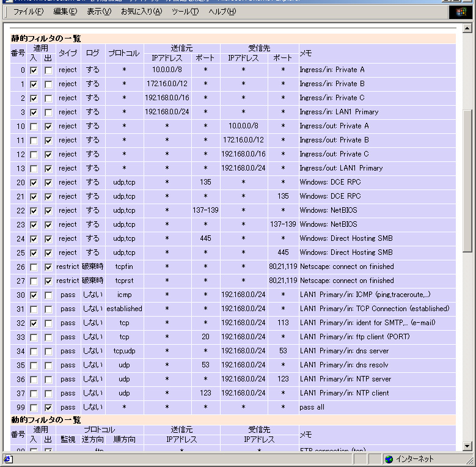Click the page icon in status bar
This screenshot has height=467, width=476.
[x=8, y=459]
